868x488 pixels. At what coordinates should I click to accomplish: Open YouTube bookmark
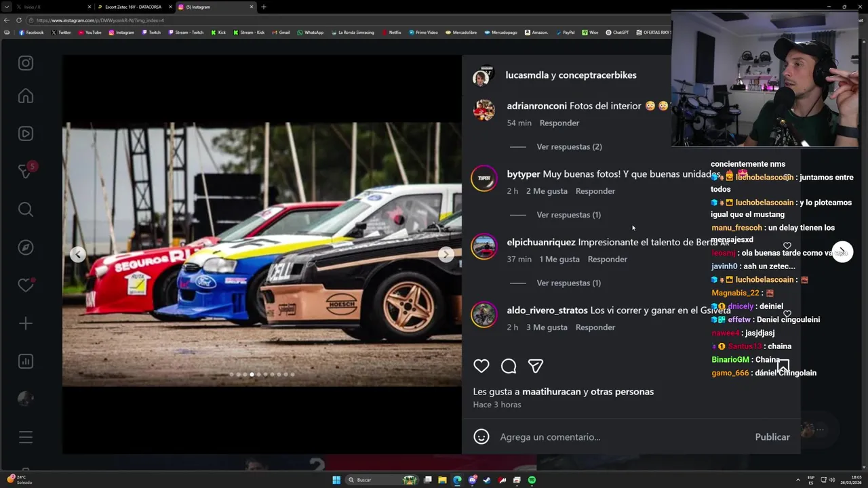pos(90,33)
